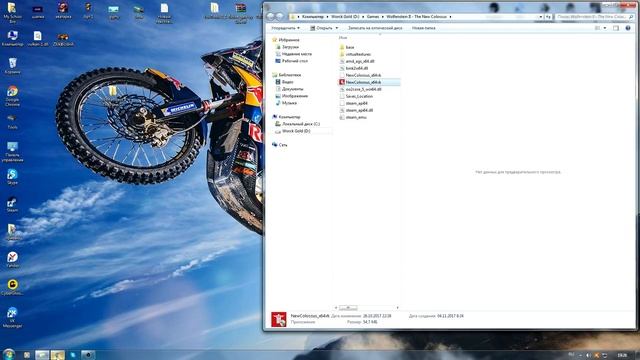Select Saves_Location file

coord(359,96)
